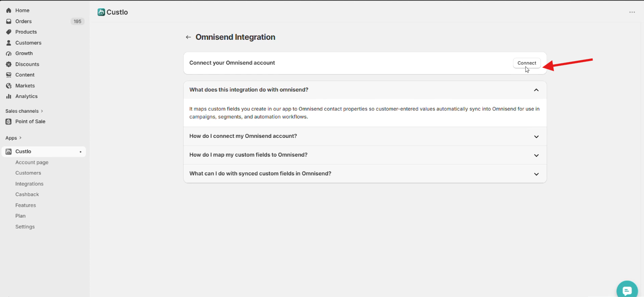The height and width of the screenshot is (297, 644).
Task: Click the Custlo title text in header
Action: point(117,12)
